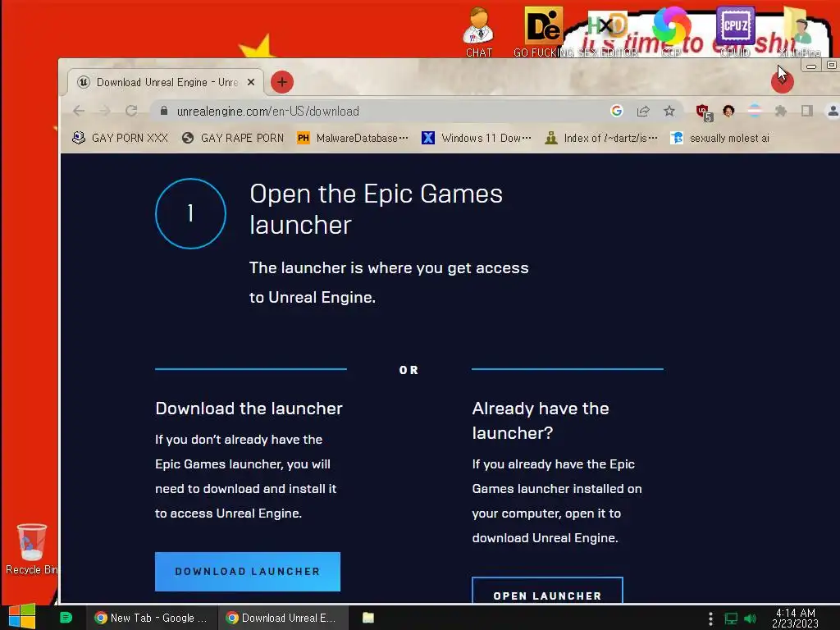Reload the Unreal Engine download page
Viewport: 840px width, 630px height.
(x=131, y=111)
